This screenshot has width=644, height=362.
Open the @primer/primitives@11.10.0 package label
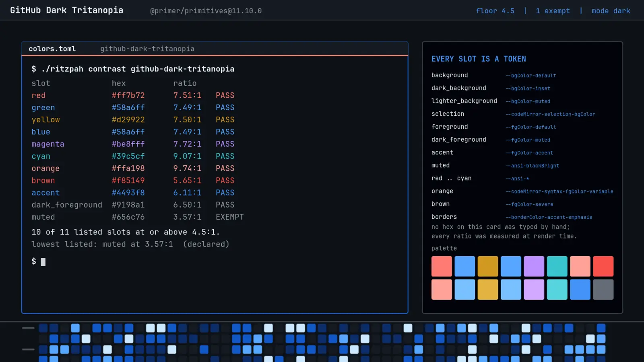pyautogui.click(x=206, y=11)
